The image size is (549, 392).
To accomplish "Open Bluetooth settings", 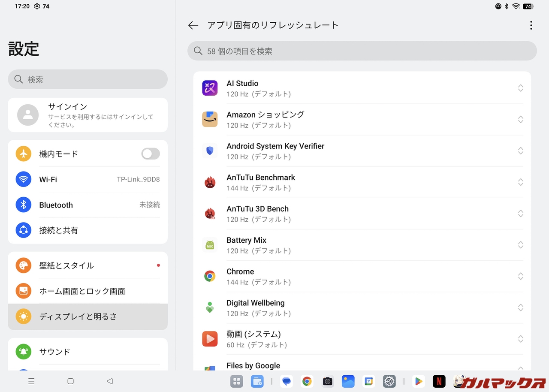I will point(87,205).
